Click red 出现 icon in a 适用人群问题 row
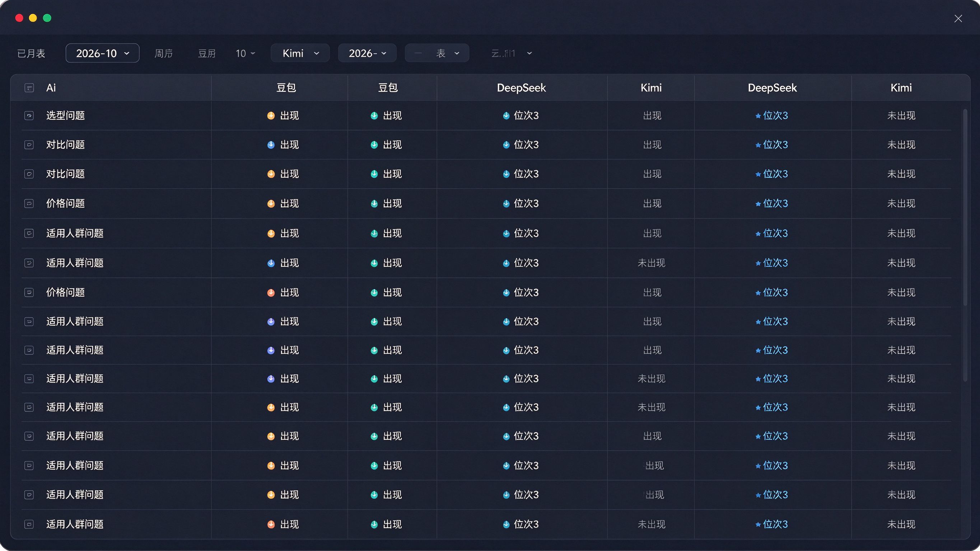Viewport: 980px width, 551px height. [x=271, y=525]
